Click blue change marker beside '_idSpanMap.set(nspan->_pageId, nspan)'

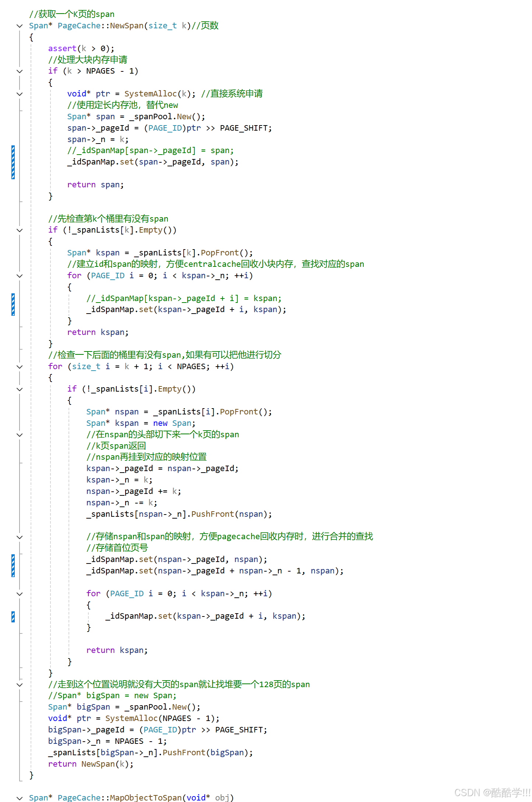pyautogui.click(x=13, y=565)
